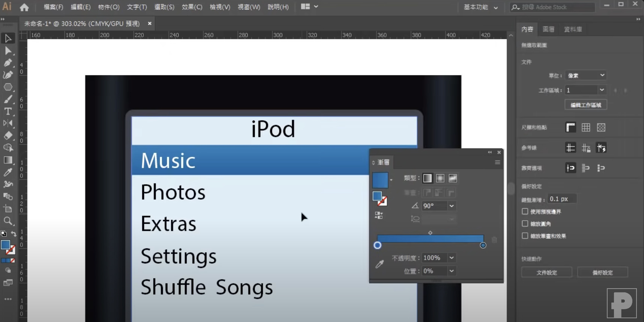Open 編輯(E) menu
644x322 pixels.
(x=81, y=7)
